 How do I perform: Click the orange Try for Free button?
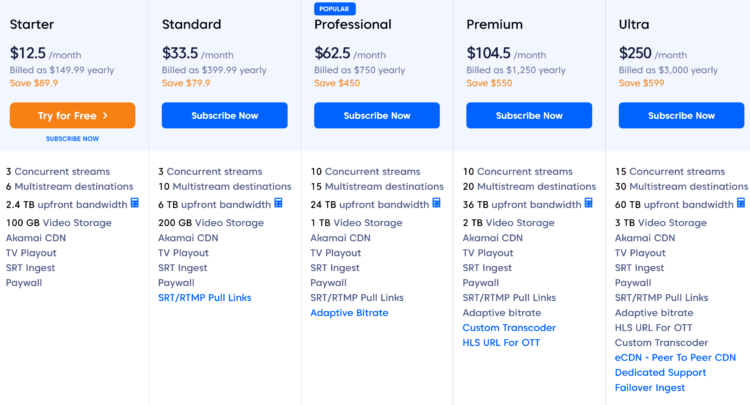(72, 115)
